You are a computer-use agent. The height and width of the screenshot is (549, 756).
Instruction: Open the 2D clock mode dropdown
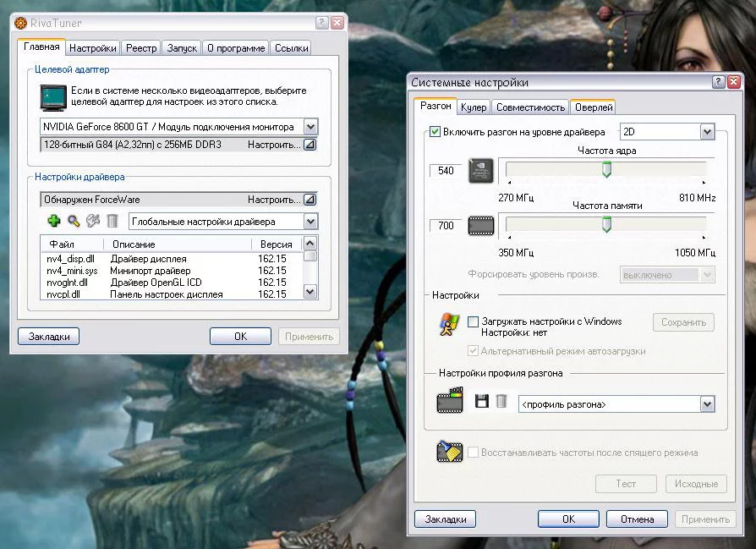pyautogui.click(x=707, y=132)
